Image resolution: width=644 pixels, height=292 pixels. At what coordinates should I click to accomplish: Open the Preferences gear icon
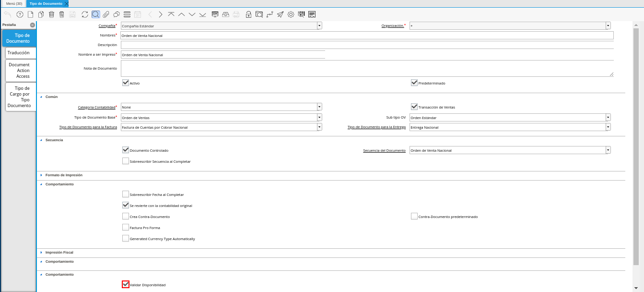(x=291, y=14)
